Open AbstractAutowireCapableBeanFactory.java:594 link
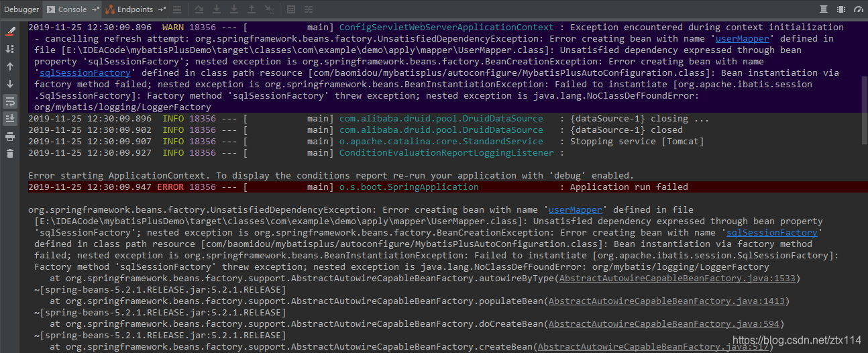The width and height of the screenshot is (868, 353). tap(664, 324)
